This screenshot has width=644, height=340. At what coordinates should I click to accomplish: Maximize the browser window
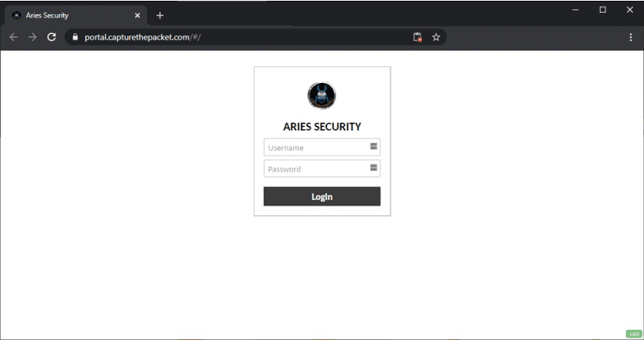tap(603, 9)
